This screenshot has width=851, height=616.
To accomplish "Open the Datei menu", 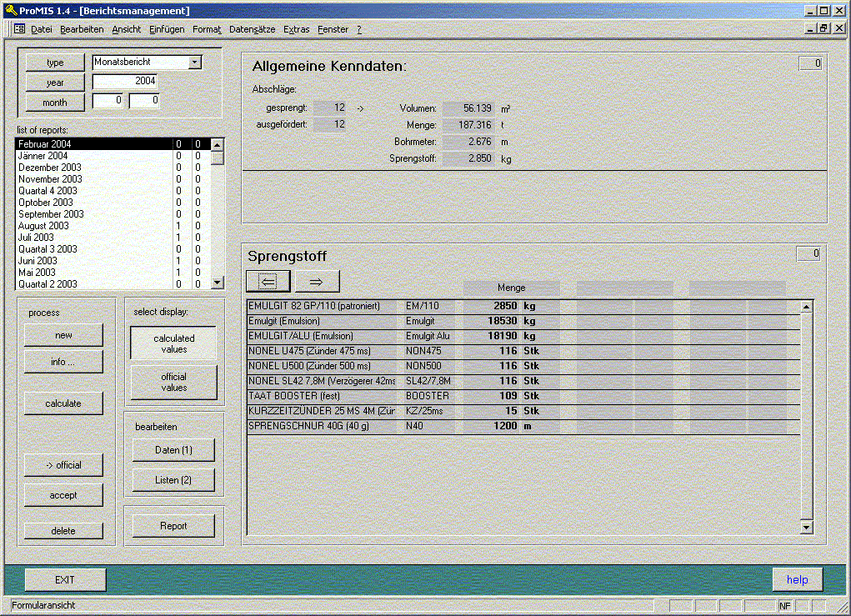I will [x=41, y=29].
